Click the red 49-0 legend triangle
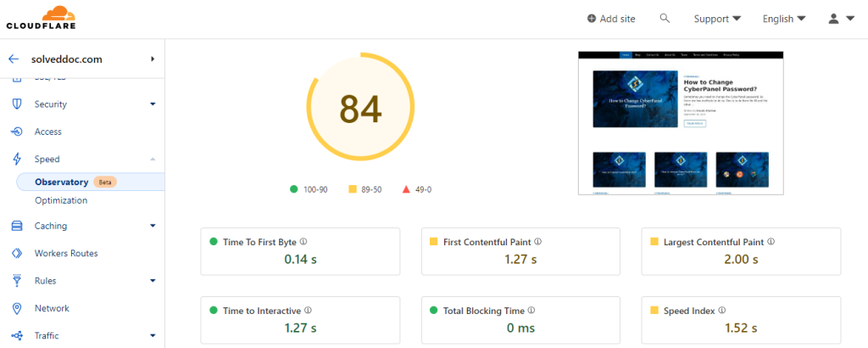 click(406, 189)
